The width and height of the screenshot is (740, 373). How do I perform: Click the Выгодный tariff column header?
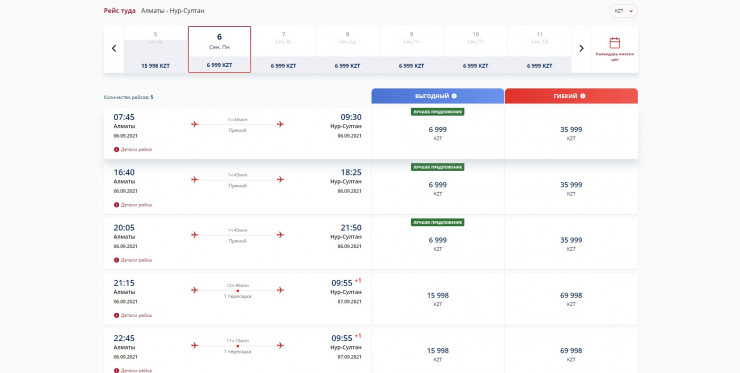click(x=437, y=96)
